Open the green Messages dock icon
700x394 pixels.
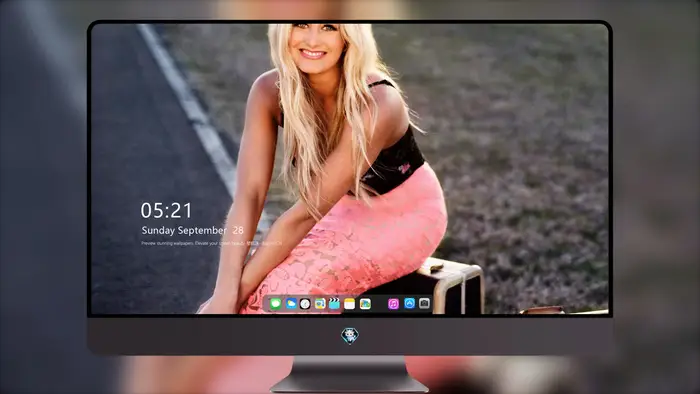click(x=275, y=304)
